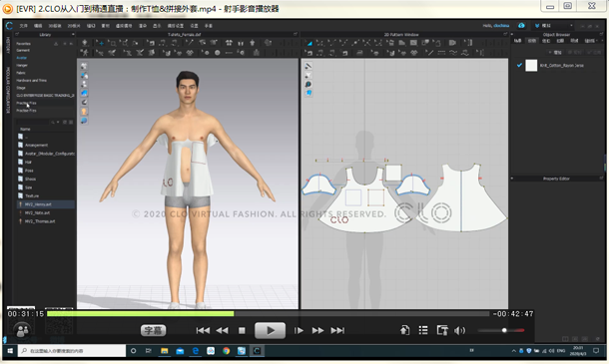Viewport: 609px width, 364px height.
Task: Undock the Library panel with its pop-out icon
Action: pos(17,35)
